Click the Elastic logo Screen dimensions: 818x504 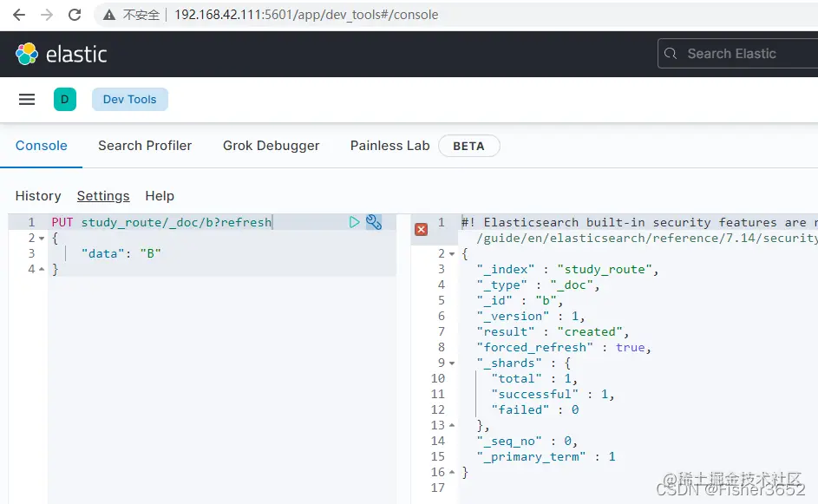tap(61, 55)
